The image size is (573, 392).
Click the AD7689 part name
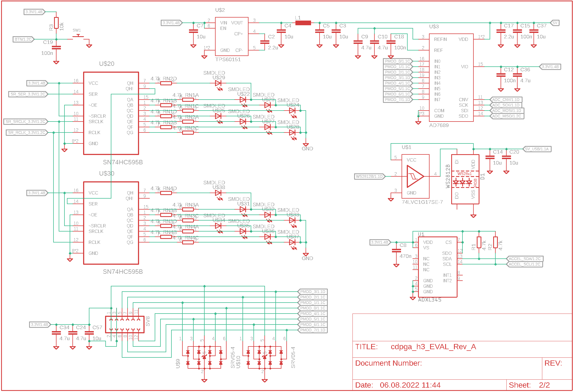pyautogui.click(x=439, y=125)
